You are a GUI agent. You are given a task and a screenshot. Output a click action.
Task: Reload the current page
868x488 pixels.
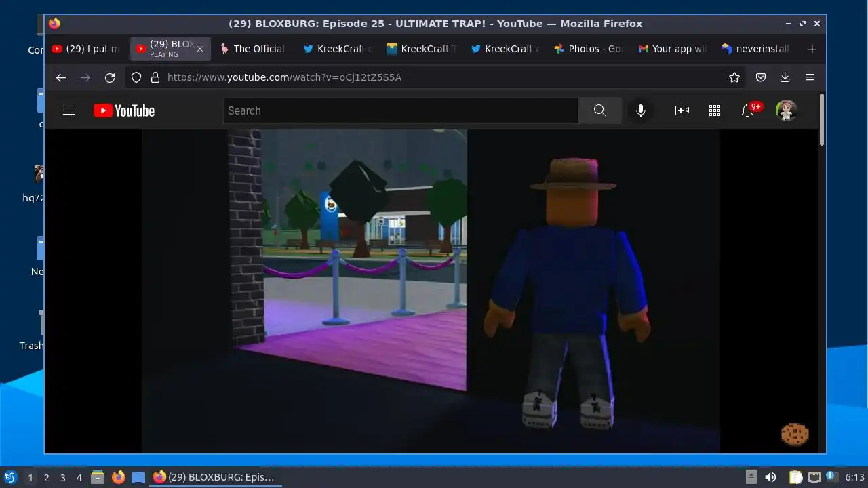[x=110, y=77]
